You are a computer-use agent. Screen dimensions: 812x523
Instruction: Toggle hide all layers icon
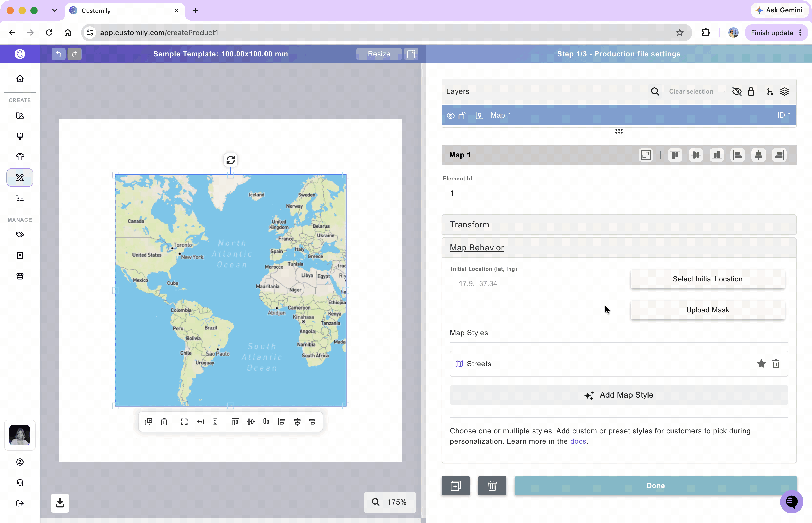737,91
